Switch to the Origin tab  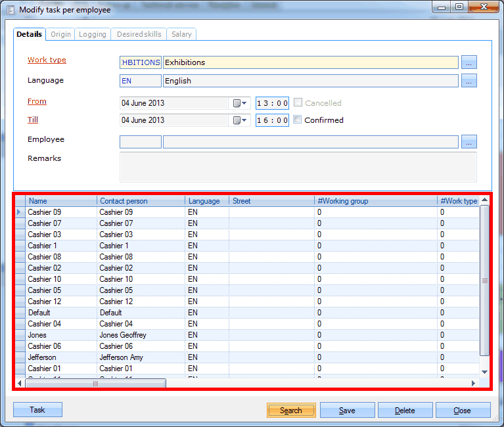pyautogui.click(x=60, y=34)
